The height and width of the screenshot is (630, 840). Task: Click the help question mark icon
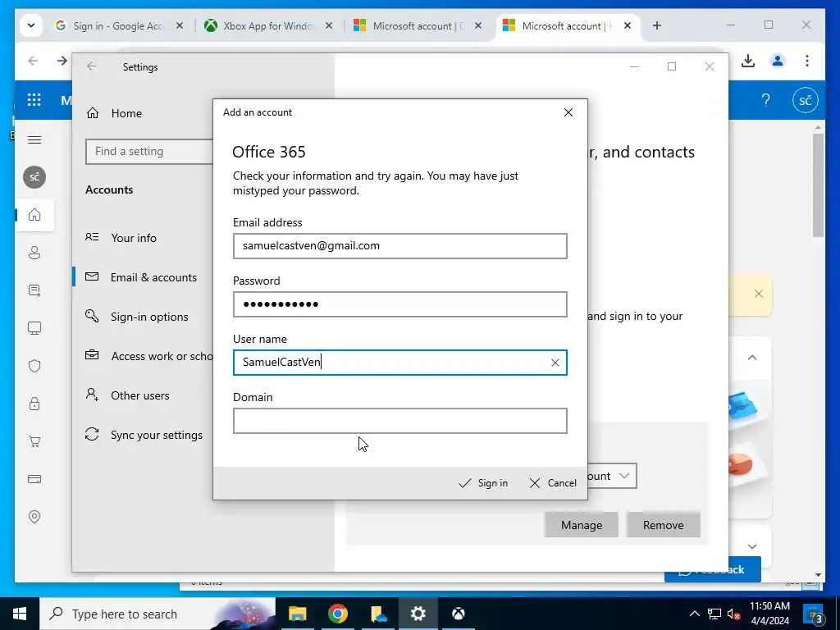tap(766, 99)
